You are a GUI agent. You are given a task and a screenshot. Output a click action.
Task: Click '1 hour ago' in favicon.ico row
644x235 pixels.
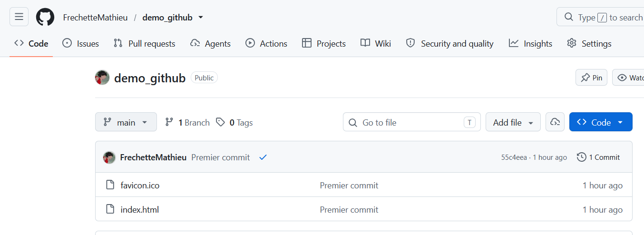pyautogui.click(x=603, y=186)
